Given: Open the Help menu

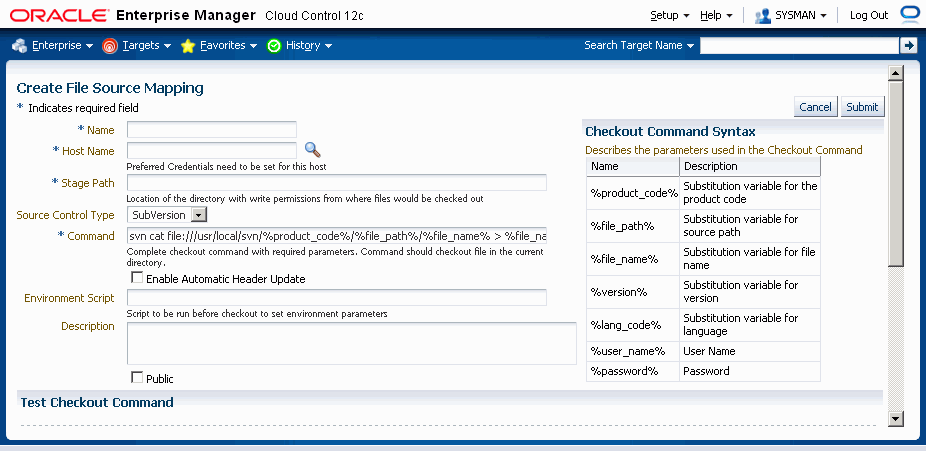Looking at the screenshot, I should click(x=716, y=15).
